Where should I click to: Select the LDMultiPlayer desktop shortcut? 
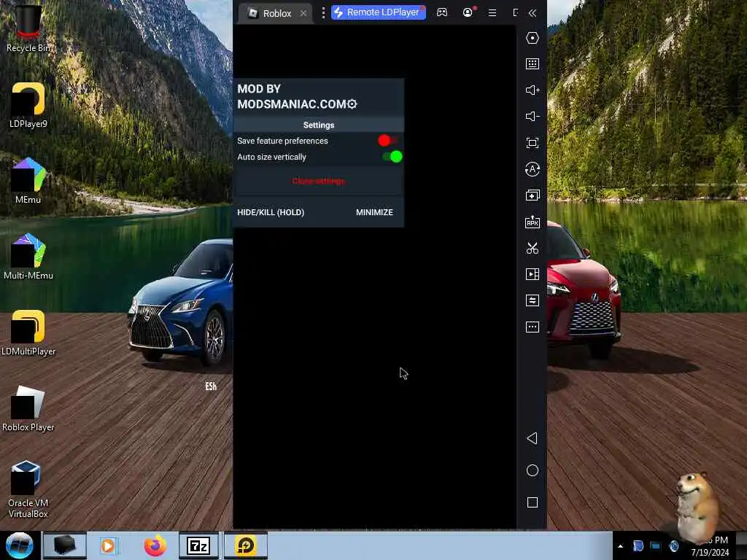click(x=28, y=332)
